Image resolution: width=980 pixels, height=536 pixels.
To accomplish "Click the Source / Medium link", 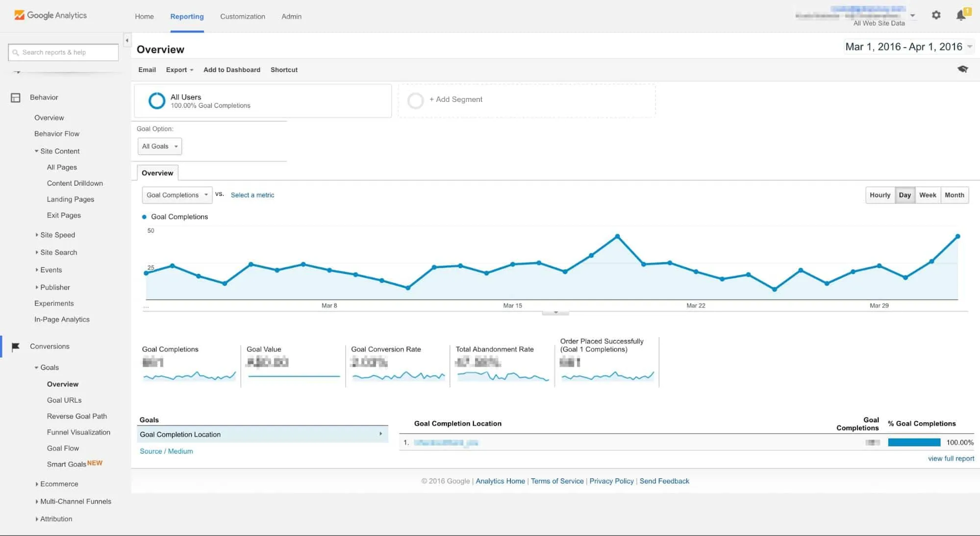I will (x=166, y=451).
